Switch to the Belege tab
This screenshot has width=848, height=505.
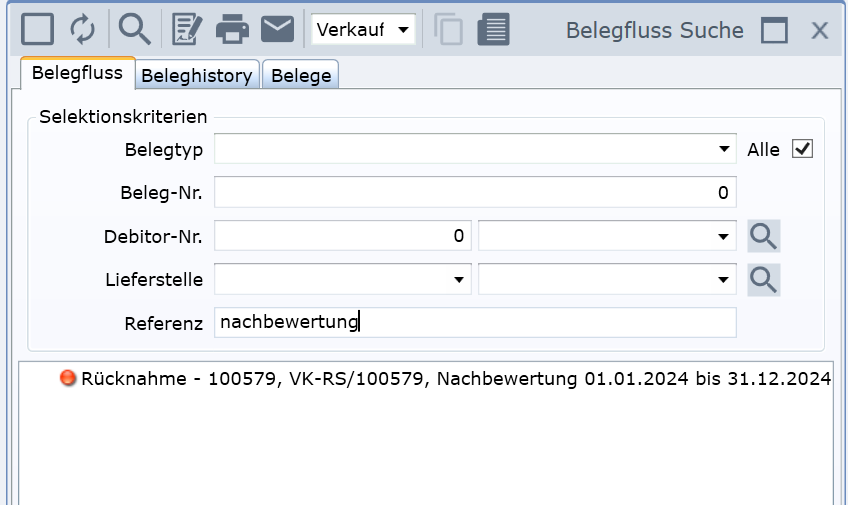coord(301,76)
